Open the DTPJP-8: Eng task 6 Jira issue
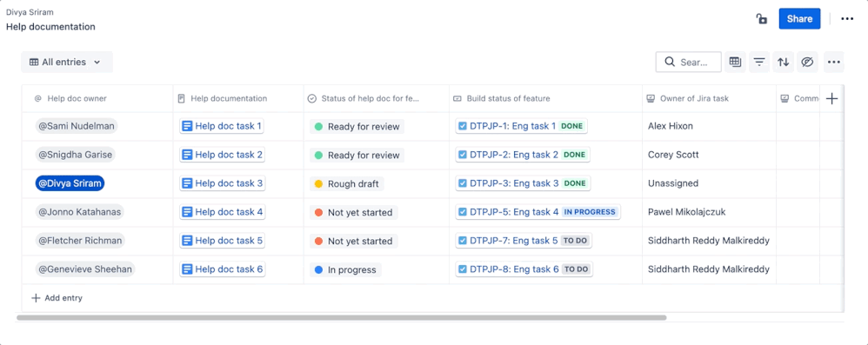 [524, 269]
